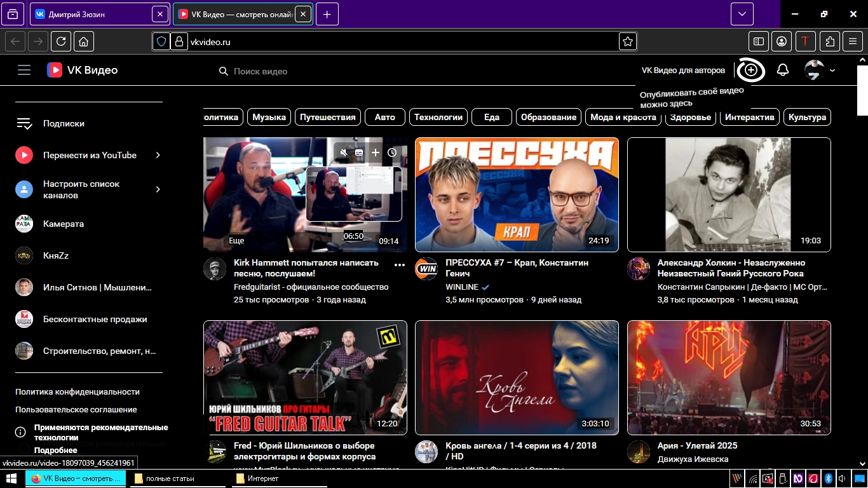Open the hamburger menu next to VK Видео
868x488 pixels.
(x=24, y=70)
